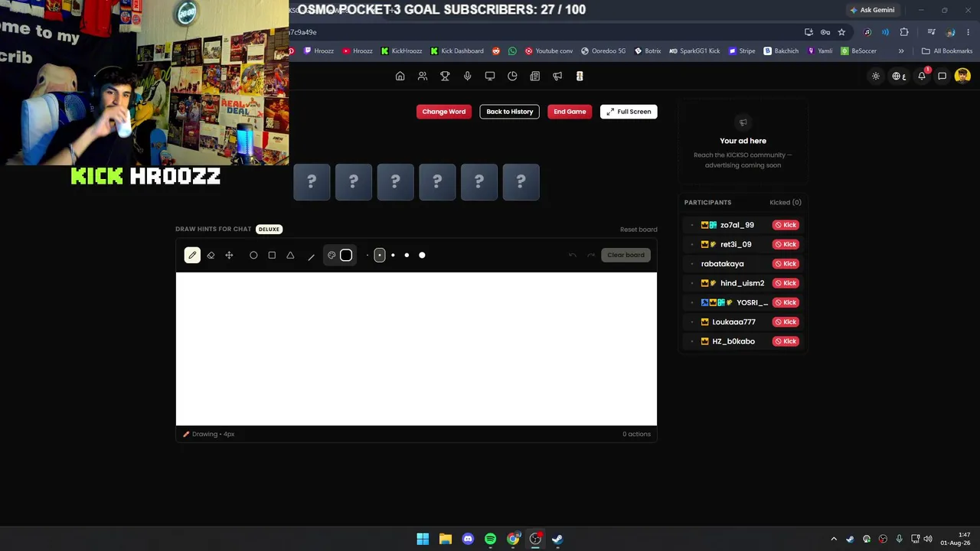Open Discord from the taskbar

[468, 539]
